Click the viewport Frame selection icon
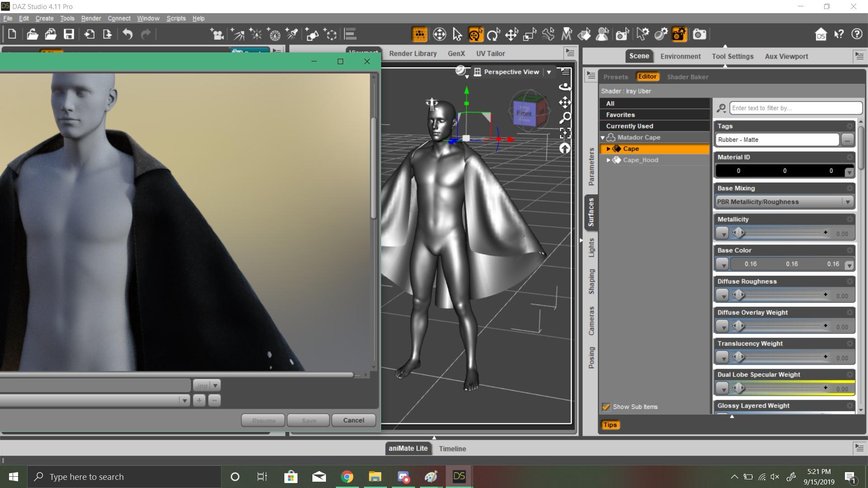This screenshot has height=488, width=868. (565, 133)
